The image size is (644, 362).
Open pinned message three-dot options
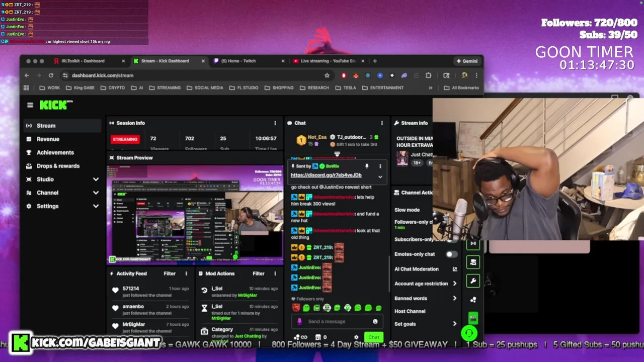[x=380, y=166]
